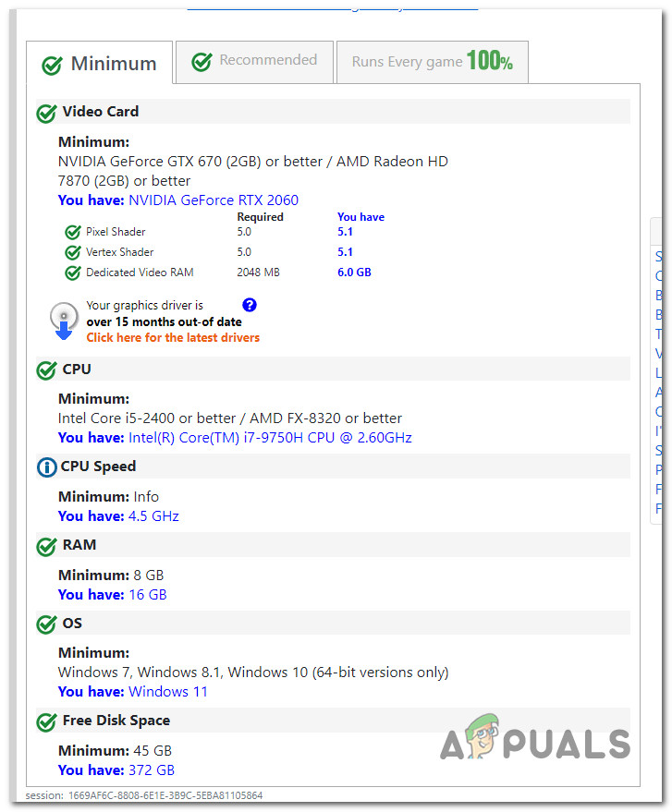Click the CPU pass checkmark icon
The image size is (672, 812).
coord(46,370)
